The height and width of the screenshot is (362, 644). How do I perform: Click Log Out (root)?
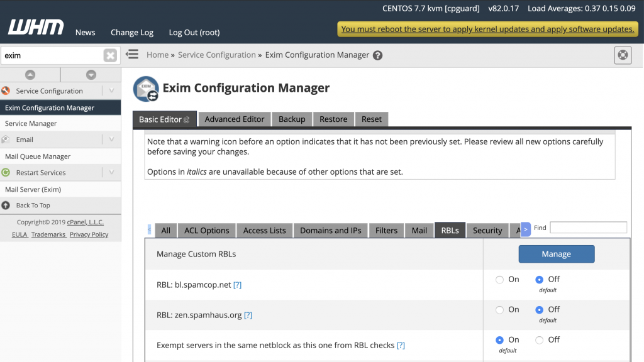(194, 33)
